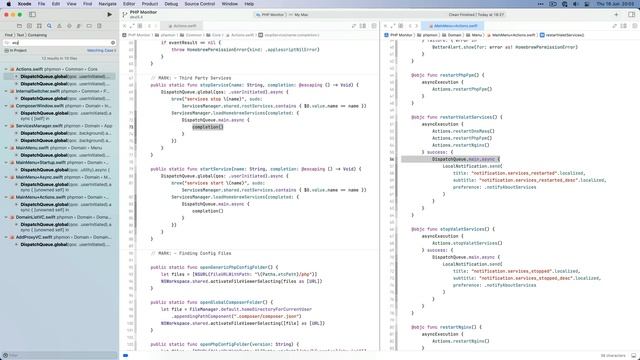Collapse MainMenu+Startup.swift results group
This screenshot has width=640, height=360.
click(6, 162)
